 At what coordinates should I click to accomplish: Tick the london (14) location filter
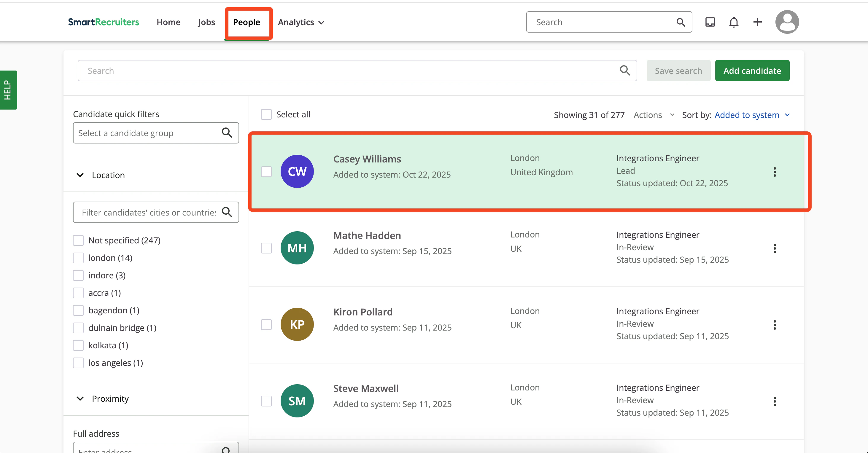(x=79, y=258)
